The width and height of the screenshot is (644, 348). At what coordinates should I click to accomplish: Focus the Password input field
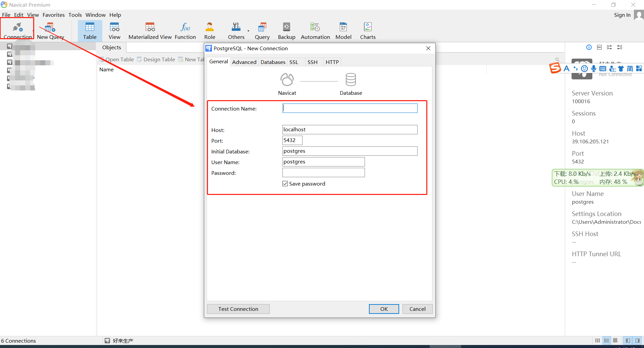(324, 172)
